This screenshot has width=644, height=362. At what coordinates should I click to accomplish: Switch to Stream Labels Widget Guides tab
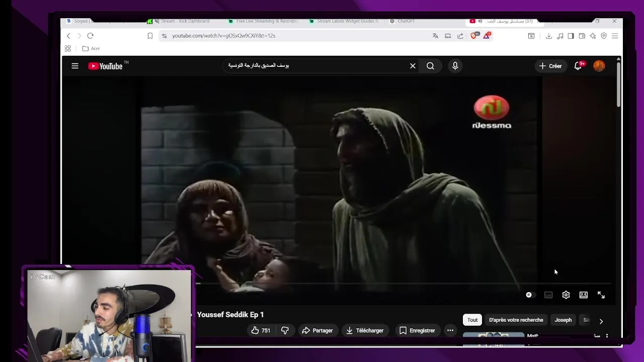point(345,21)
